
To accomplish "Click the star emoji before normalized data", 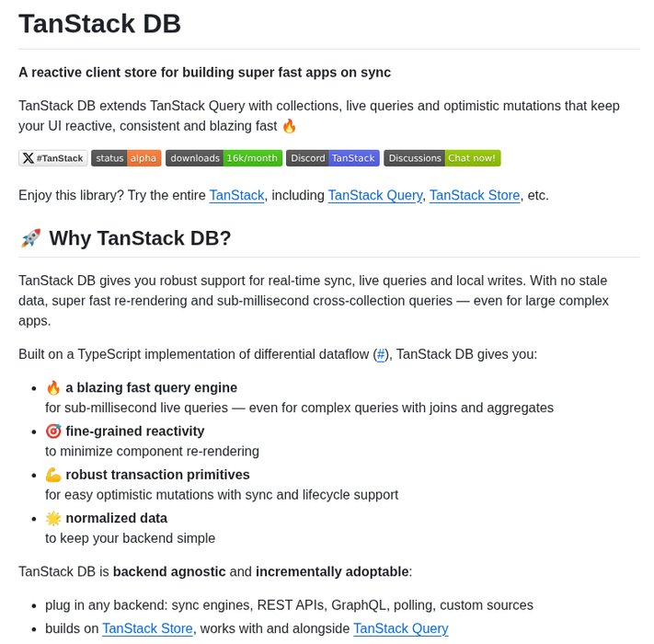I will [x=53, y=518].
